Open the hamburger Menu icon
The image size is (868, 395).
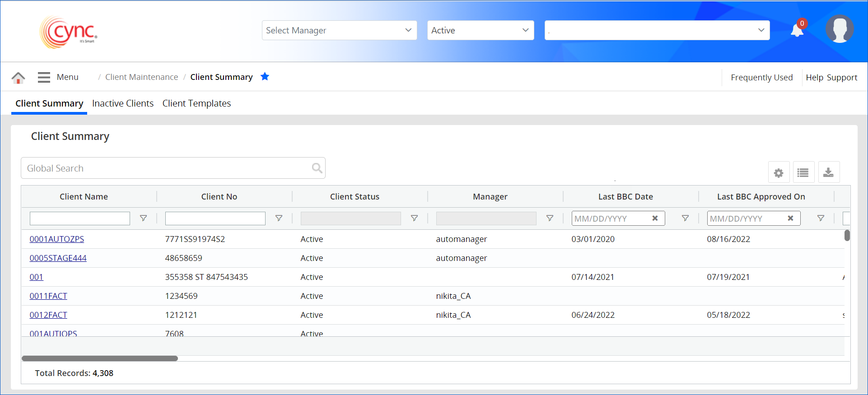44,77
